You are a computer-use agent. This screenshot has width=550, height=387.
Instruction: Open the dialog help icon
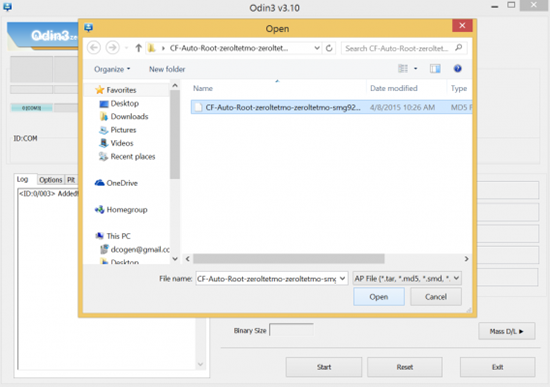coord(457,68)
